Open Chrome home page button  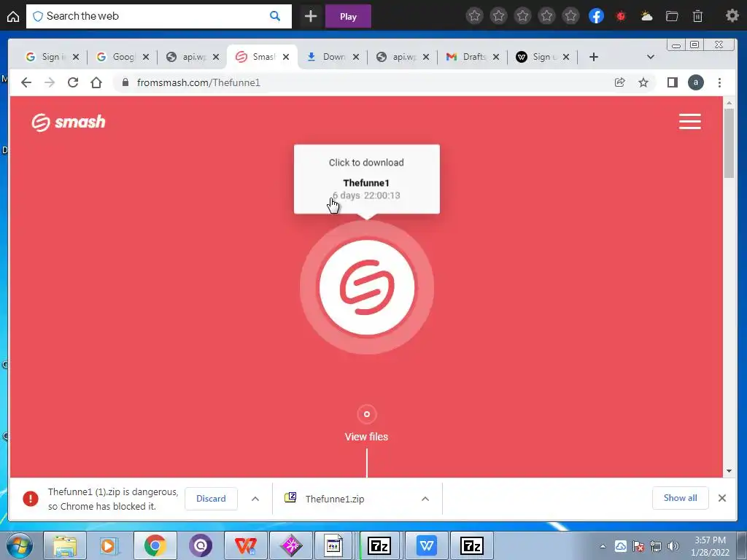coord(96,82)
